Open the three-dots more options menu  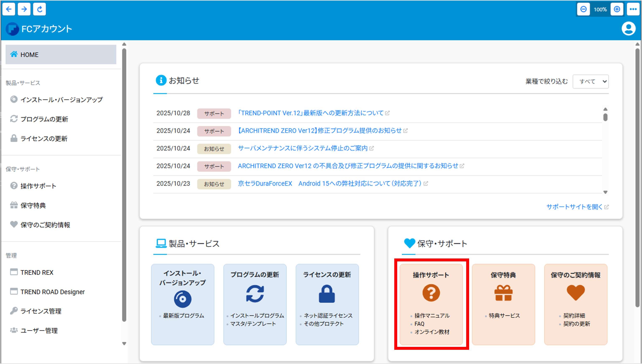tap(633, 9)
